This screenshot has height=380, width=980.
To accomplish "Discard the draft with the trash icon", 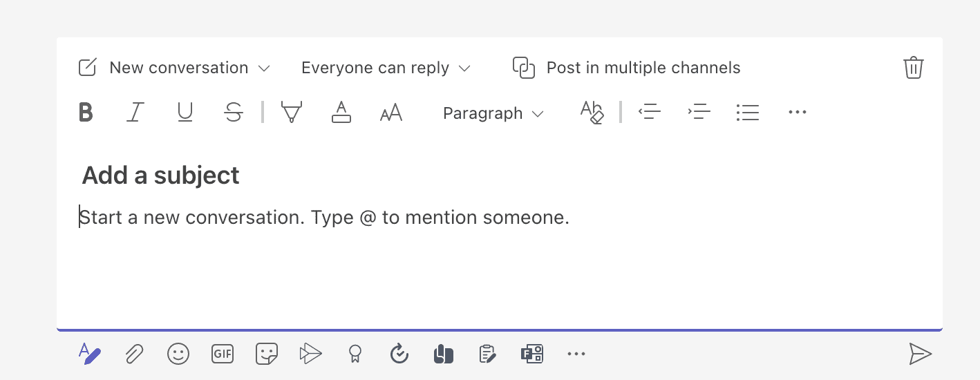I will point(913,68).
